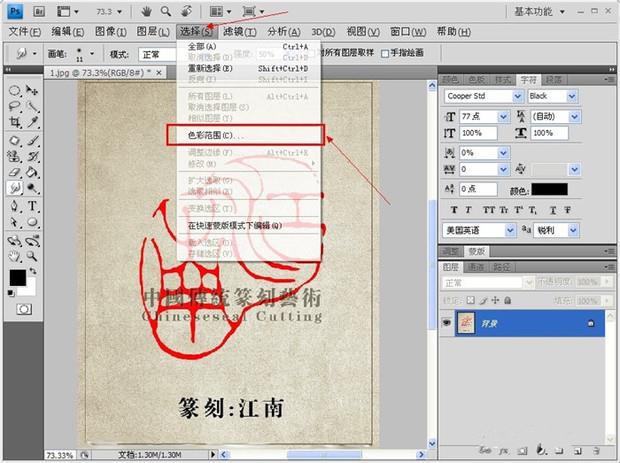
Task: Swap foreground and background colors
Action: (x=33, y=272)
